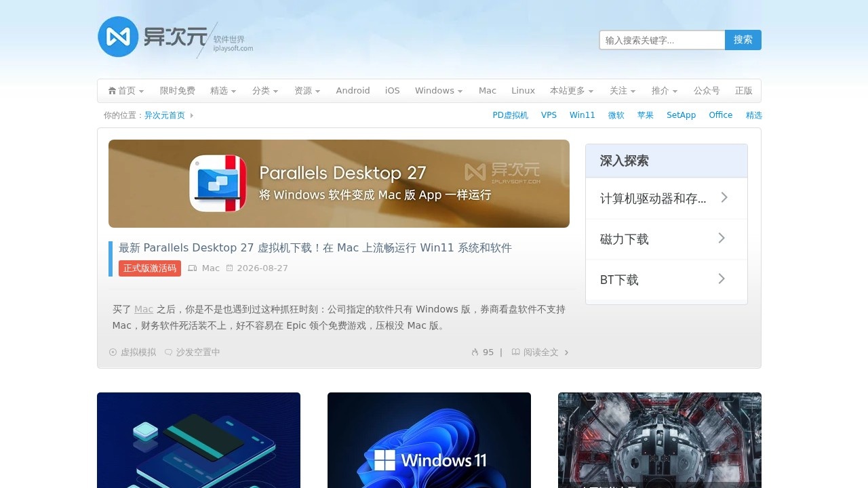Open the Linux navigation item

524,91
